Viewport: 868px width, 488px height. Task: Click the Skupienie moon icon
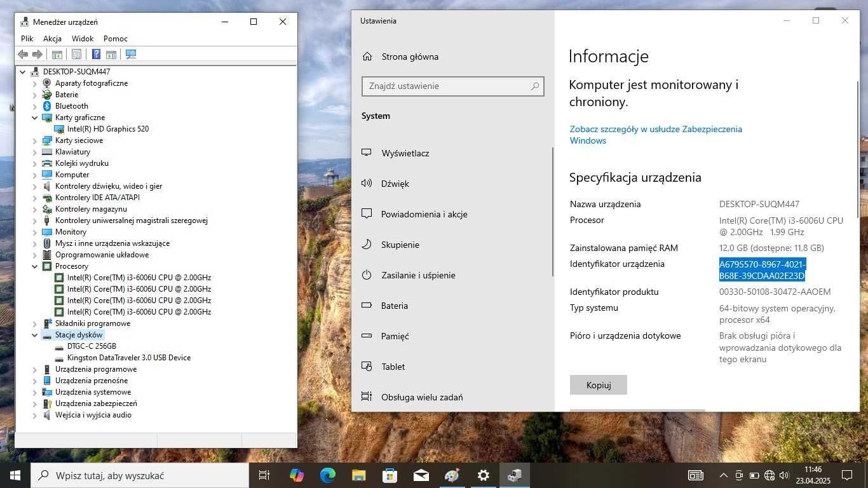pos(367,245)
